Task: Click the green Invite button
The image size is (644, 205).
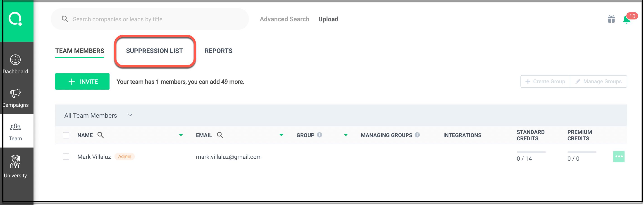Action: click(82, 81)
